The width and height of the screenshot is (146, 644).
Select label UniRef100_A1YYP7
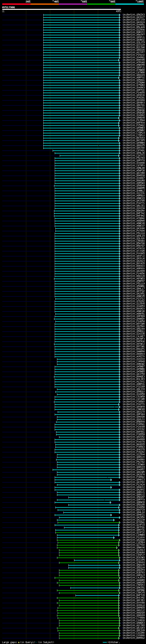click(x=133, y=53)
